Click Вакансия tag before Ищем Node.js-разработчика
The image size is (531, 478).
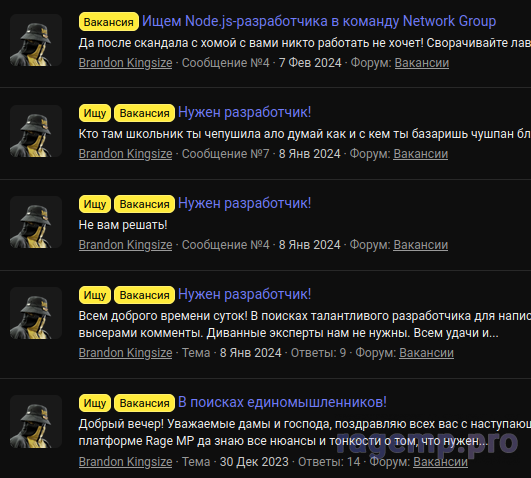[x=109, y=22]
